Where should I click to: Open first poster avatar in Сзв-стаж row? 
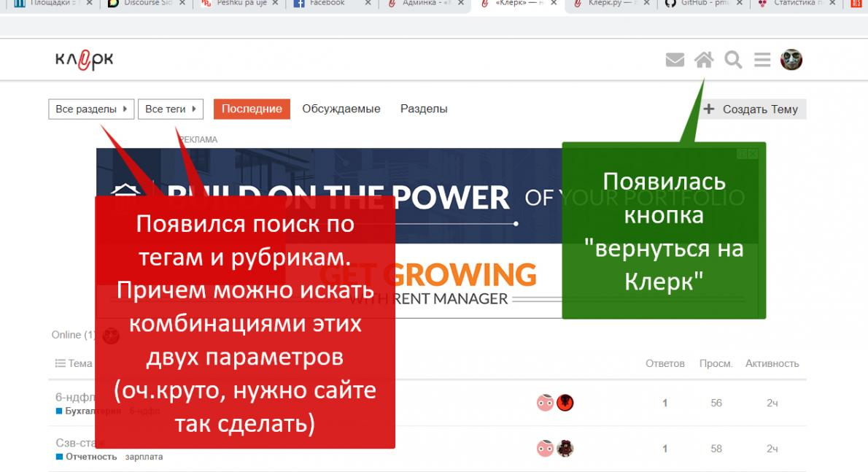click(546, 448)
